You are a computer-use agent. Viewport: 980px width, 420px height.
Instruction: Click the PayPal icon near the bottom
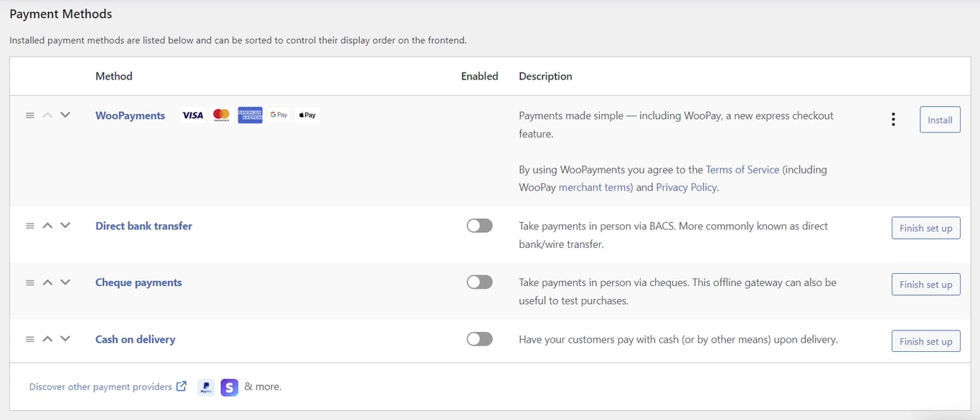pyautogui.click(x=205, y=387)
